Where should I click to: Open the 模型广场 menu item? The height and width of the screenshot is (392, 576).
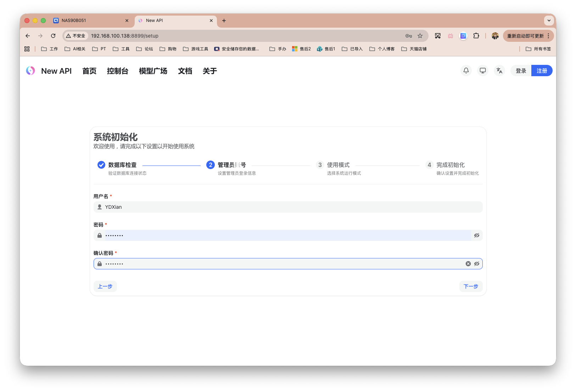[153, 71]
